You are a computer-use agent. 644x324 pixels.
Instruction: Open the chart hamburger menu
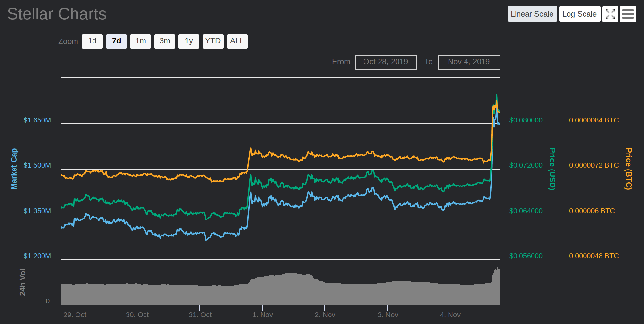point(628,14)
